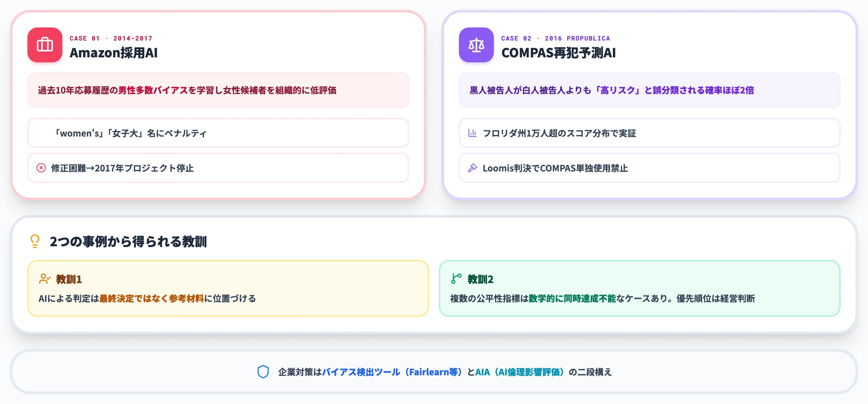The width and height of the screenshot is (868, 404).
Task: Click the 2つの事例から得られる教訓 heading
Action: coord(128,242)
